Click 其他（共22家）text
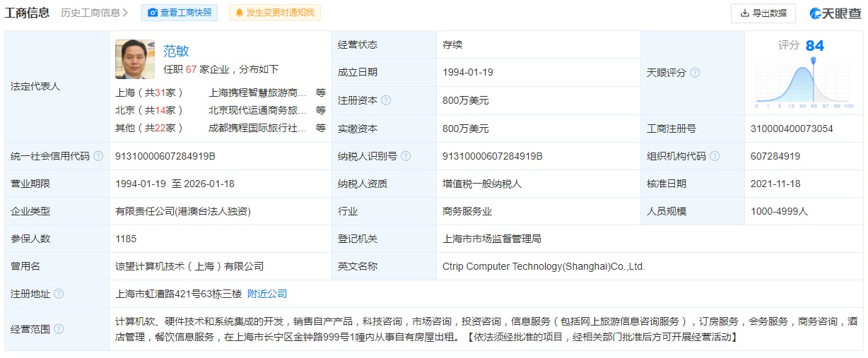Screen dimensions: 868x358 (x=150, y=128)
